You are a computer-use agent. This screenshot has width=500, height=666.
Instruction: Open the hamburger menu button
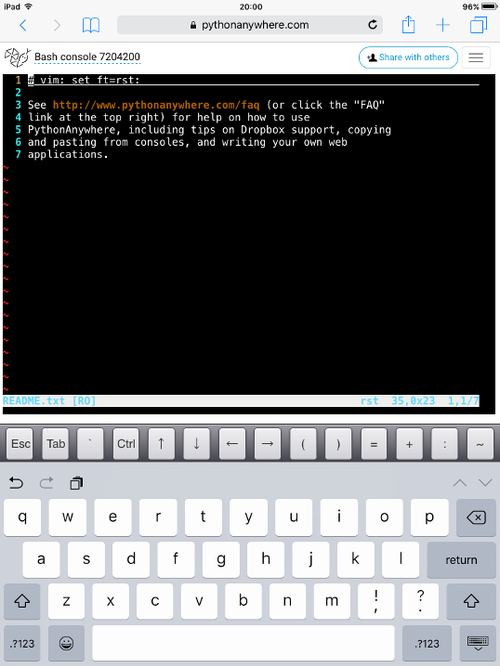click(476, 57)
